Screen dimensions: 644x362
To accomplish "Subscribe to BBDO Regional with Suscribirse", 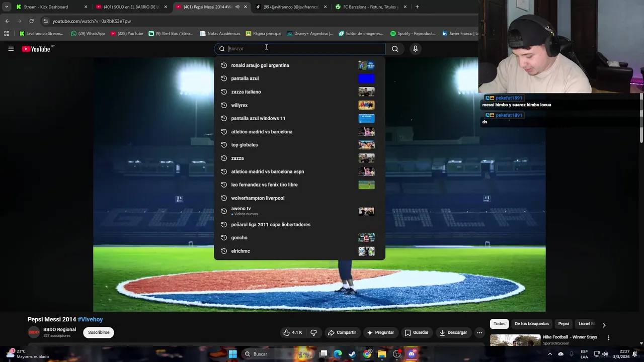I will click(x=99, y=332).
